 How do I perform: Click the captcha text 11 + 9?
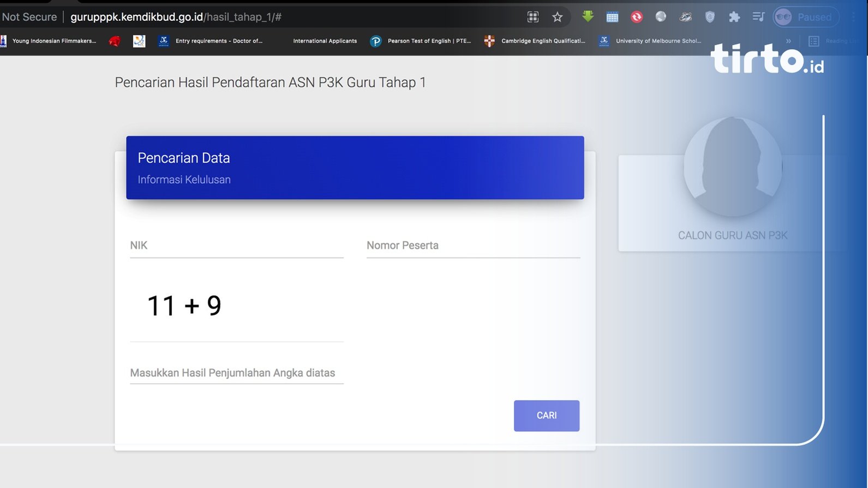(x=184, y=305)
